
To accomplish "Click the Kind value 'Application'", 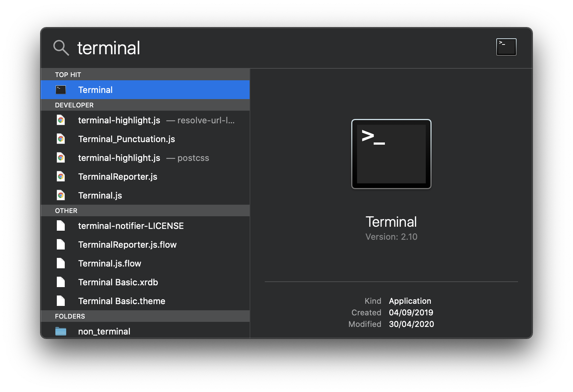I will [410, 301].
